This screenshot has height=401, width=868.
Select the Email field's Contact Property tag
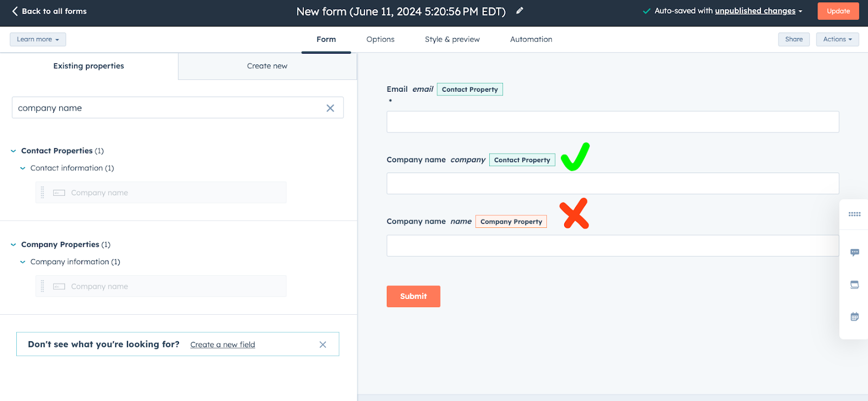[470, 90]
